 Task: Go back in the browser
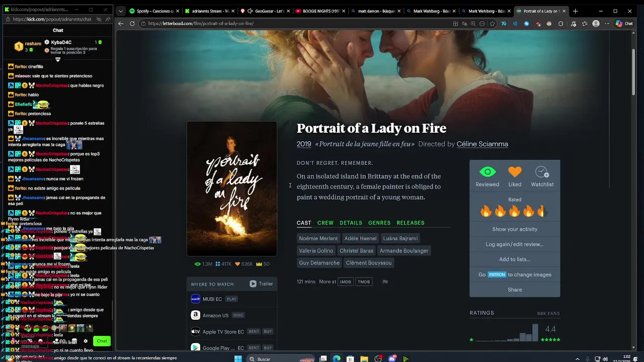(121, 24)
